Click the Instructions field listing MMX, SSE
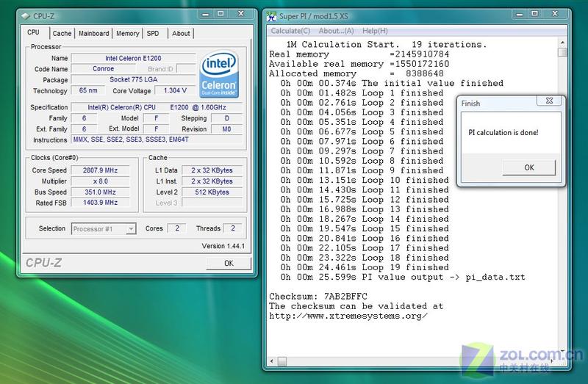Image resolution: width=588 pixels, height=384 pixels. 157,140
